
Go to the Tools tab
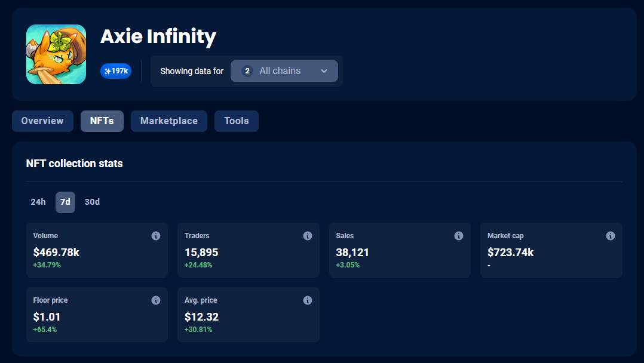(237, 121)
